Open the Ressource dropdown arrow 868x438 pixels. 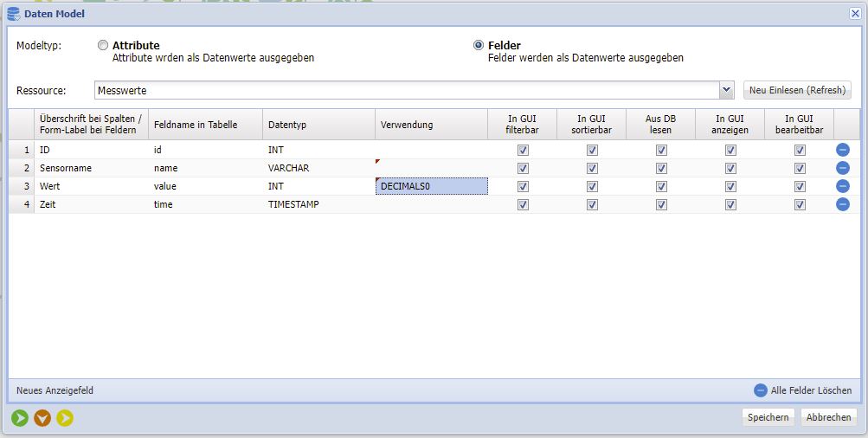pos(726,90)
